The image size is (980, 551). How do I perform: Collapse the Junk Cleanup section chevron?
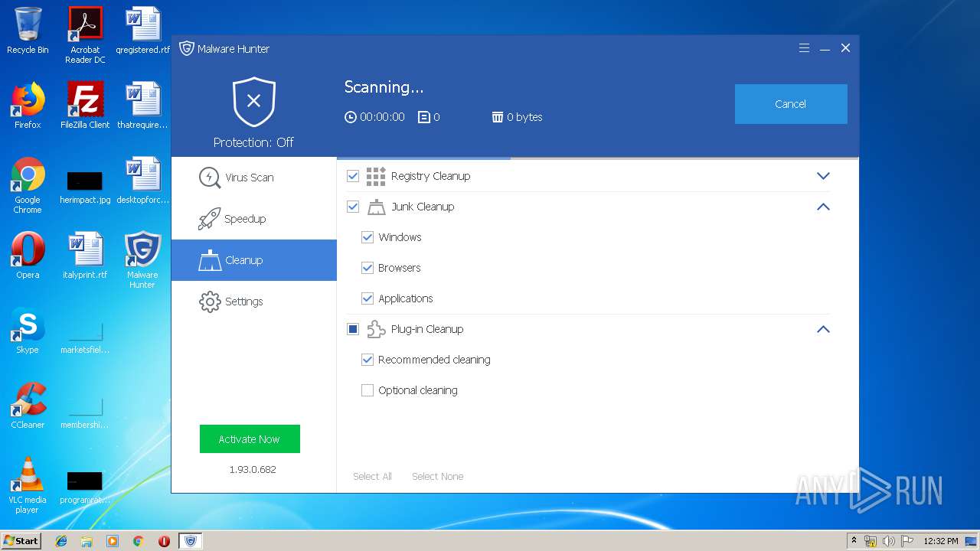pyautogui.click(x=823, y=207)
